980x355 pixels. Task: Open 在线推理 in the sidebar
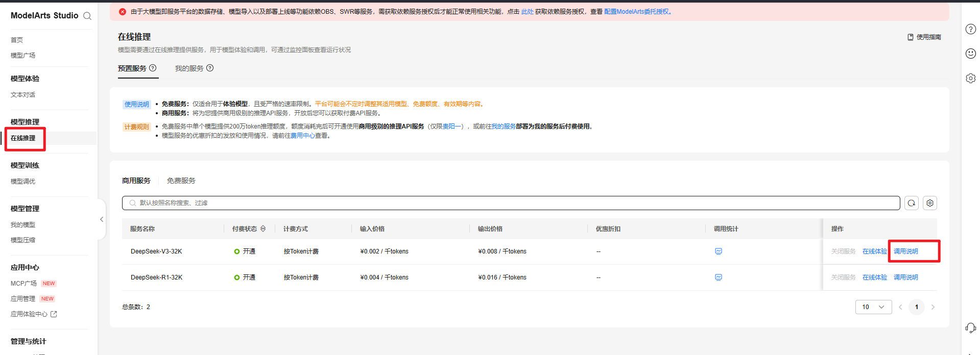tap(23, 138)
